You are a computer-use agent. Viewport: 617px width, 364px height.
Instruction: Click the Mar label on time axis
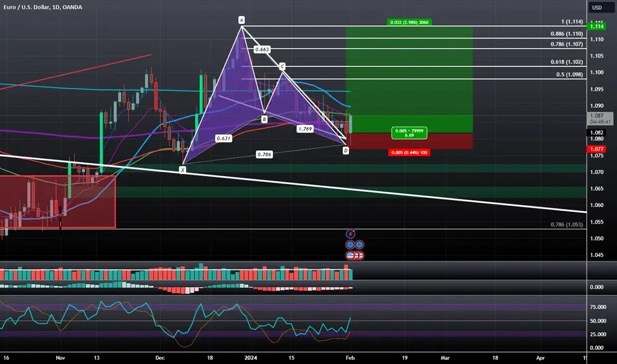pyautogui.click(x=445, y=357)
